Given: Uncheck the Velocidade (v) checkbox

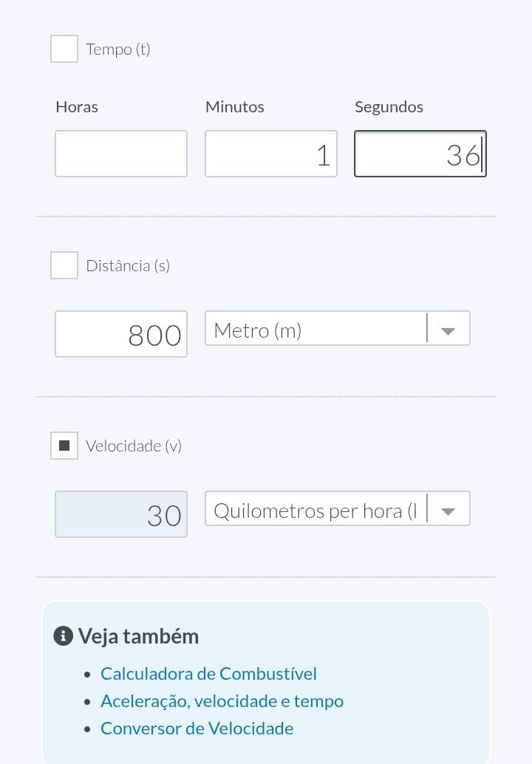Looking at the screenshot, I should point(64,446).
